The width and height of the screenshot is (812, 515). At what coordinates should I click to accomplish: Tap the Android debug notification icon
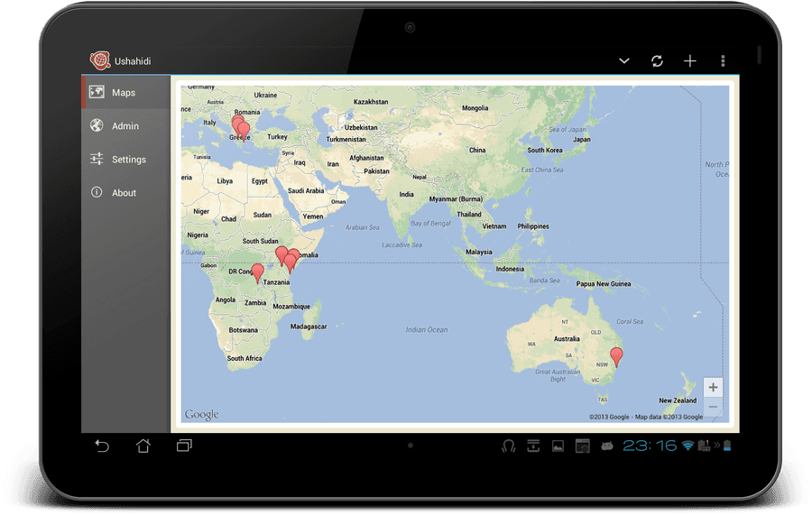(x=607, y=446)
